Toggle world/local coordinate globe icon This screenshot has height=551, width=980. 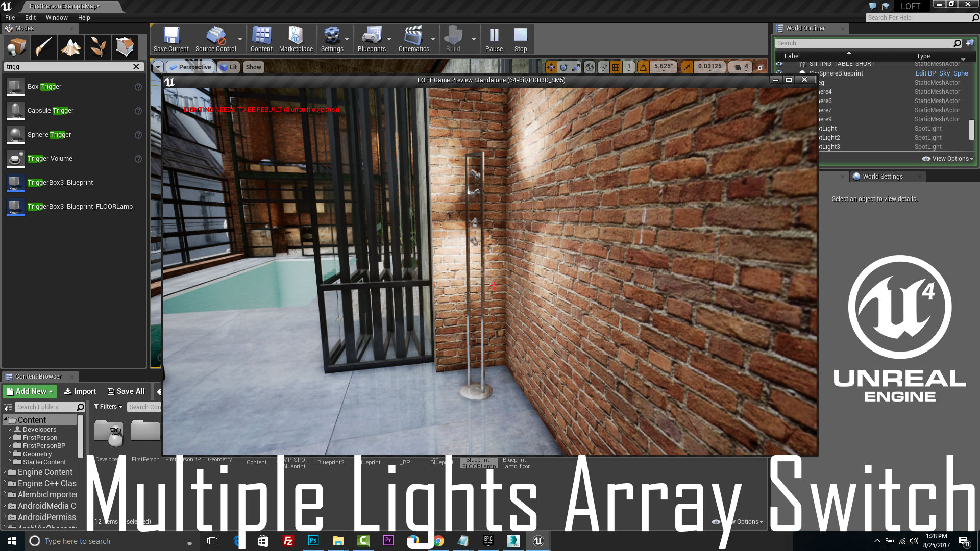point(590,67)
